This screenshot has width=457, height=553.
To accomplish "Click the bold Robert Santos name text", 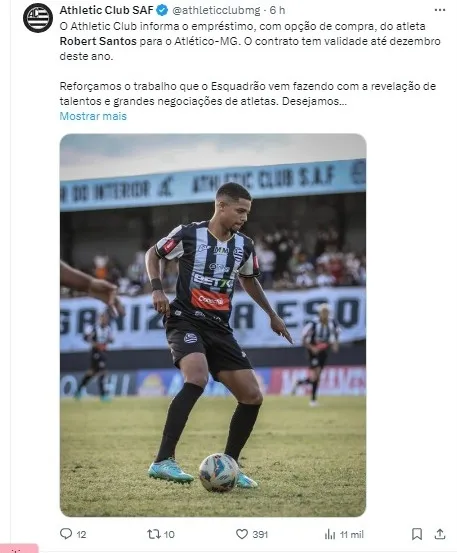I will point(98,41).
